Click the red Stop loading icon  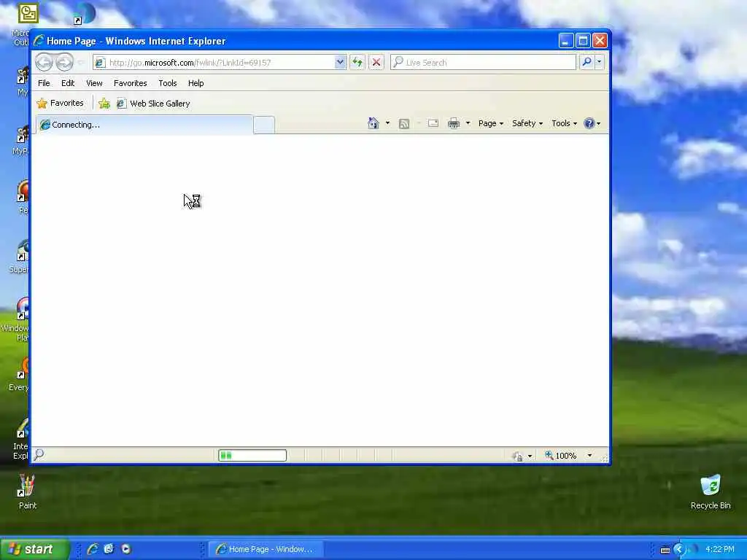pyautogui.click(x=376, y=62)
